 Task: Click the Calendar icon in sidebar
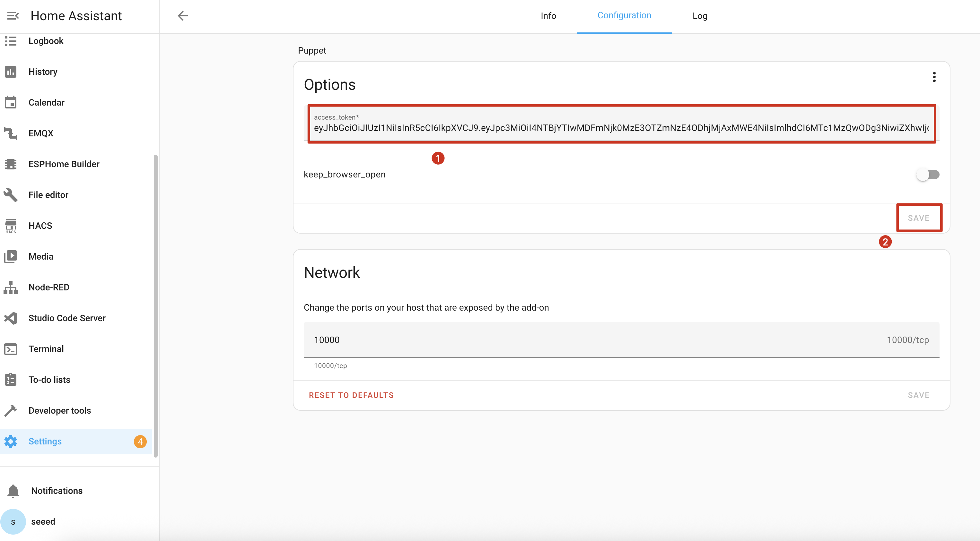11,102
